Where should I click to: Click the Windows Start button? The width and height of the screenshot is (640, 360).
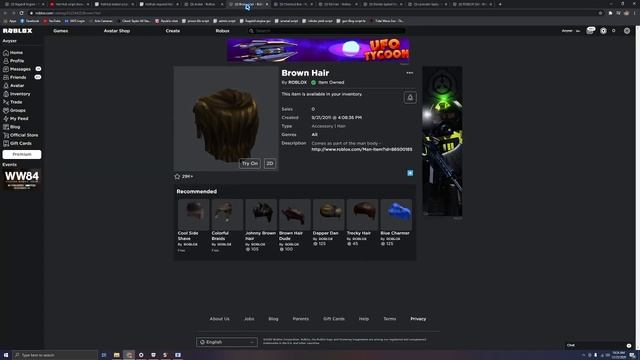[x=6, y=355]
